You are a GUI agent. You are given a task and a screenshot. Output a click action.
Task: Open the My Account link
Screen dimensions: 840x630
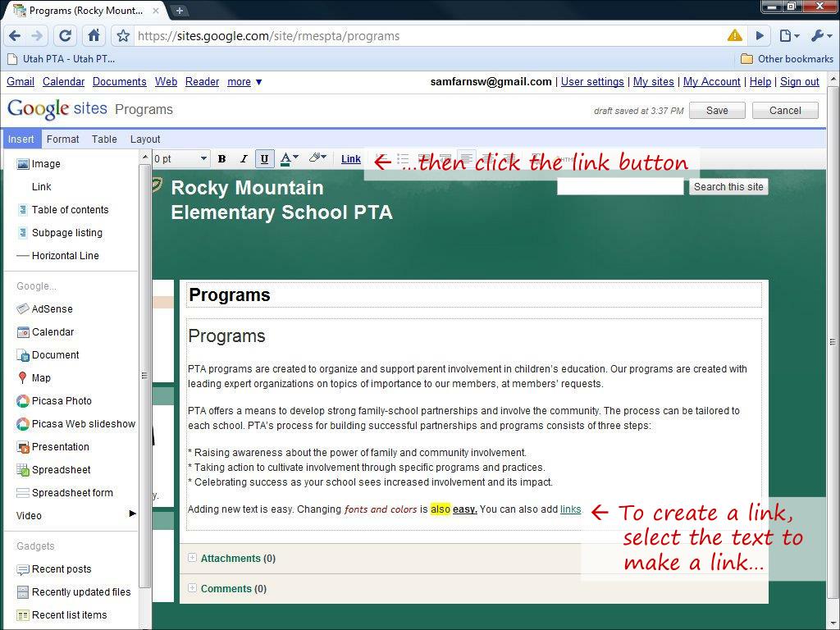(x=711, y=82)
